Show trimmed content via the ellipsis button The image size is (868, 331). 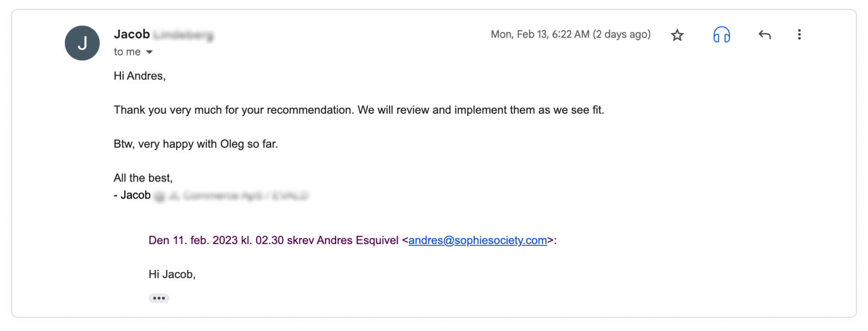159,298
